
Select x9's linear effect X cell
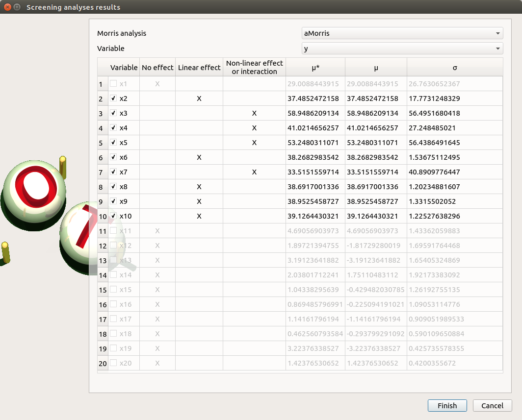(x=199, y=201)
